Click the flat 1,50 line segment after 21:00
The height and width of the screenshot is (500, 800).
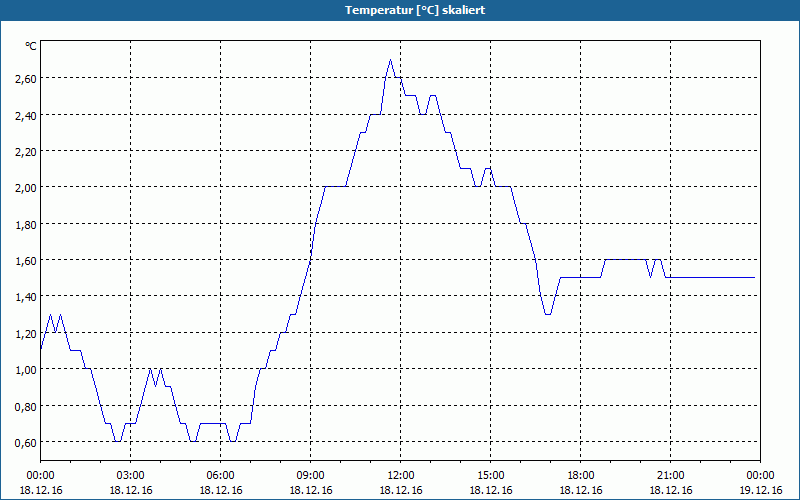(x=711, y=278)
